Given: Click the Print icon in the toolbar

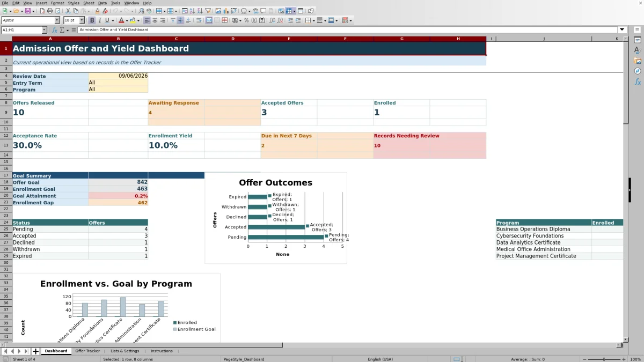Looking at the screenshot, I should [x=50, y=11].
